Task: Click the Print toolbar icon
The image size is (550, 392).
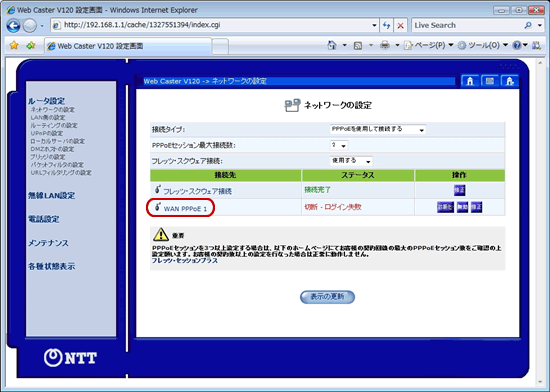Action: pos(385,45)
